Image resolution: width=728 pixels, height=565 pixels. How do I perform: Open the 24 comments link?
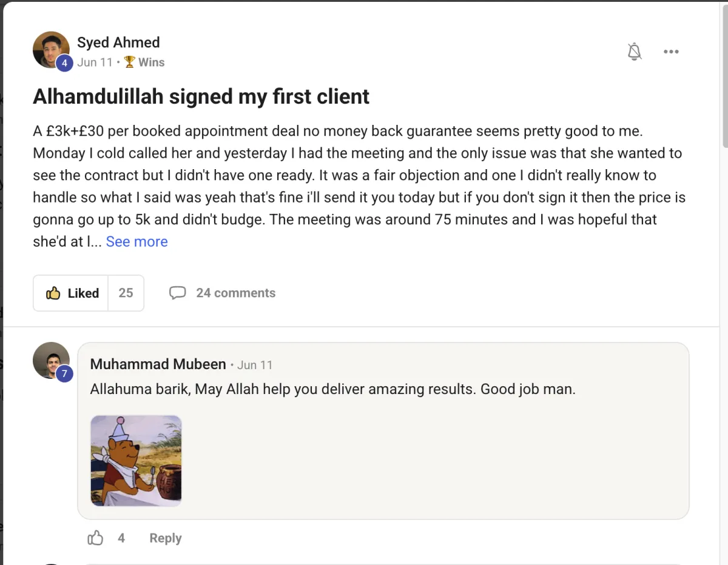pyautogui.click(x=235, y=293)
